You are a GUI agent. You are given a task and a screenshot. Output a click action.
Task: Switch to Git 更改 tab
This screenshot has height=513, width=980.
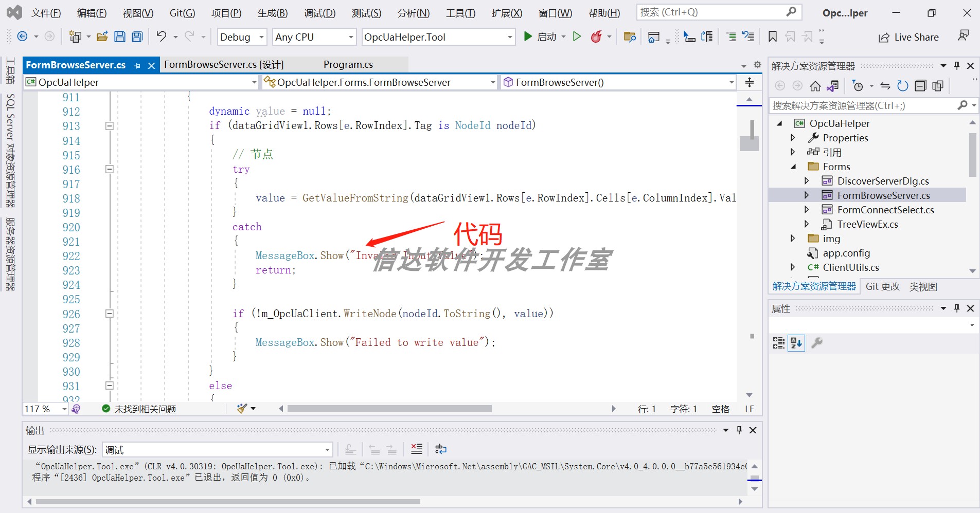883,286
